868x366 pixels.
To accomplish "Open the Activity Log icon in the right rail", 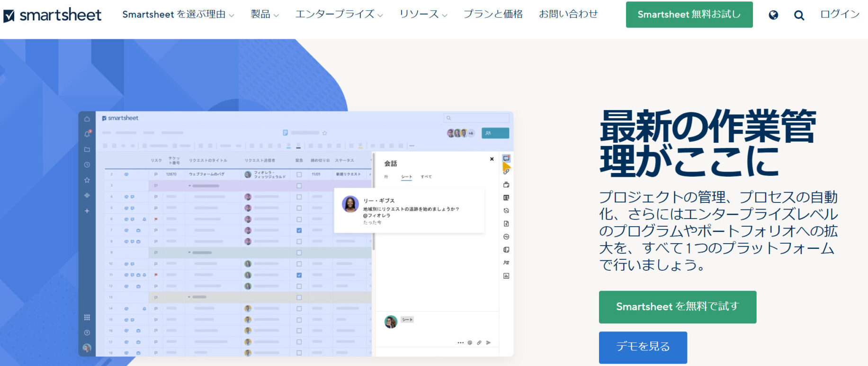I will 506,237.
